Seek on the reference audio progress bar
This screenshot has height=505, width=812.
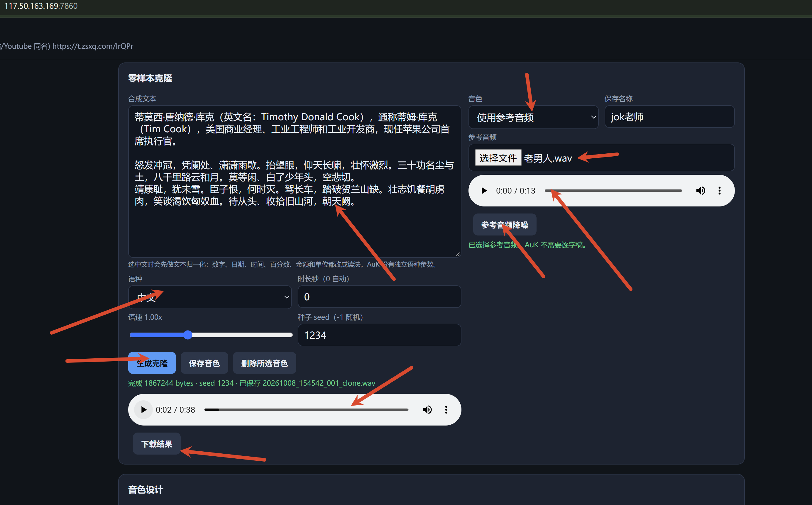pyautogui.click(x=613, y=191)
